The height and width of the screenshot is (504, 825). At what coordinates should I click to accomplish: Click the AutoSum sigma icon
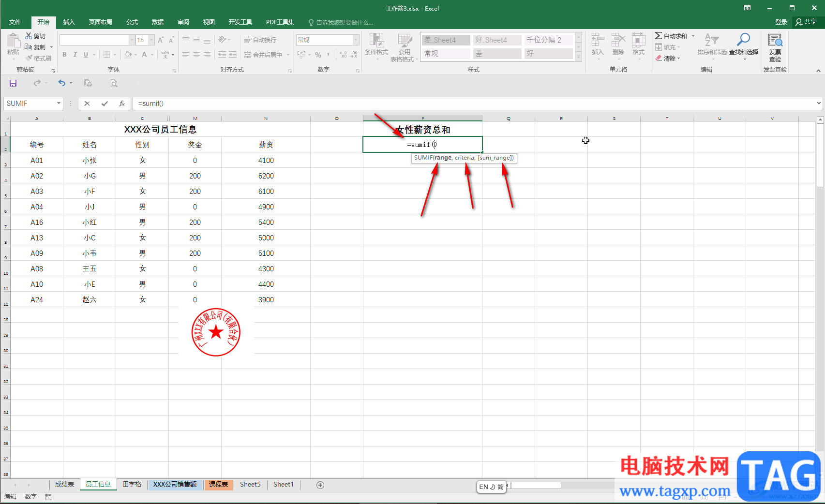tap(658, 36)
